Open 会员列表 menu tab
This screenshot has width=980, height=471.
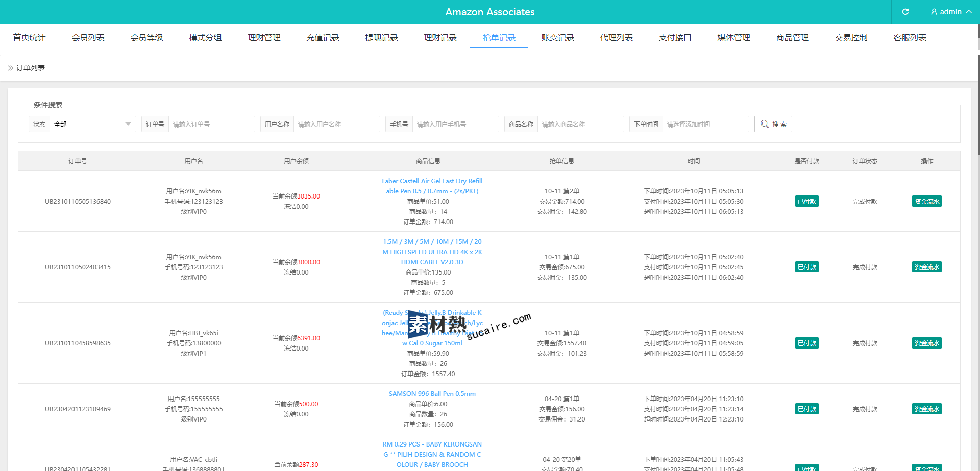coord(88,37)
